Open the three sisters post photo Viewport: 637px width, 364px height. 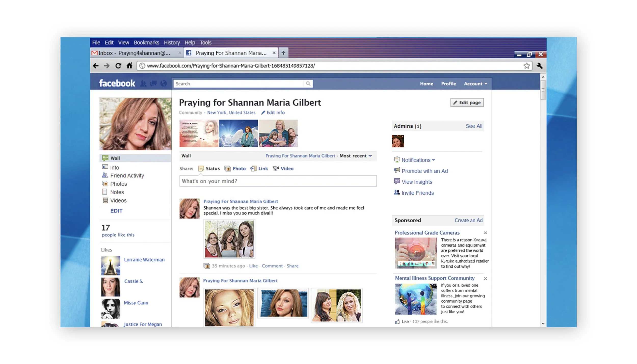[x=229, y=239]
